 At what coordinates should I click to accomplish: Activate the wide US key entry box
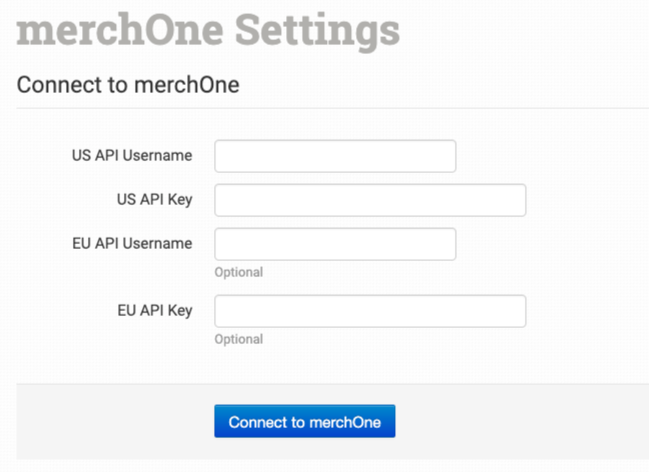tap(370, 200)
